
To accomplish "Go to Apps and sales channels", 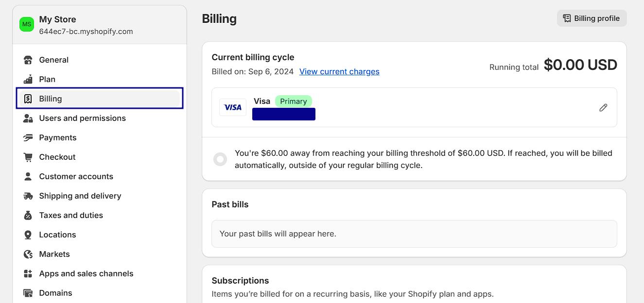I will pyautogui.click(x=100, y=273).
